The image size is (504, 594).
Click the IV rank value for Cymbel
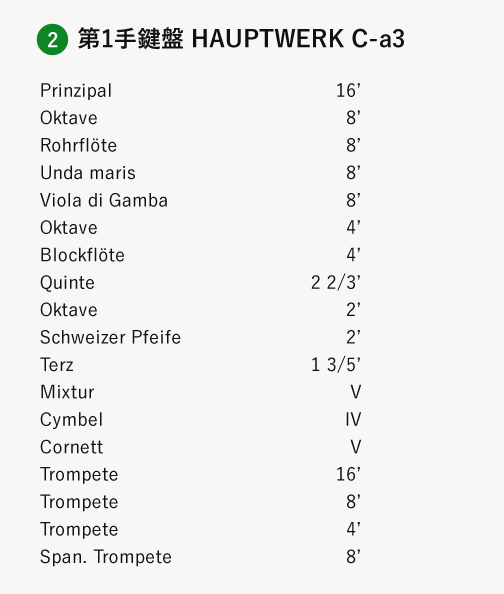pyautogui.click(x=353, y=420)
